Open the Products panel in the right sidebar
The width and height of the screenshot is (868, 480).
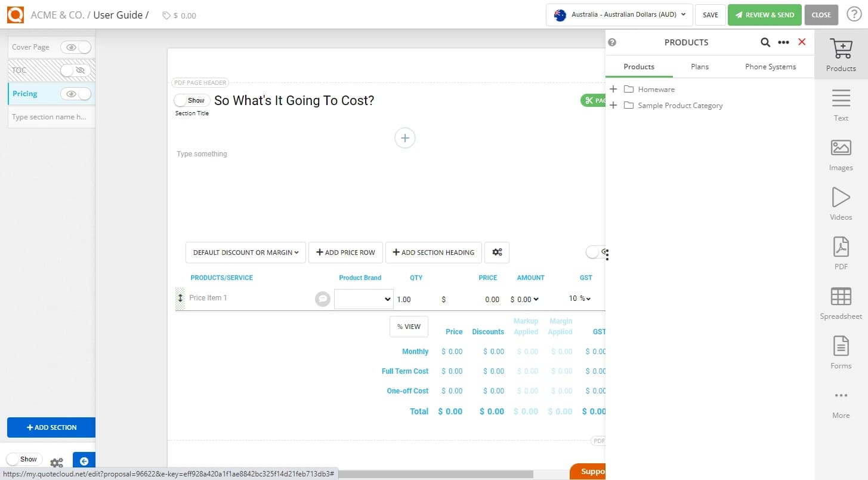pos(841,54)
